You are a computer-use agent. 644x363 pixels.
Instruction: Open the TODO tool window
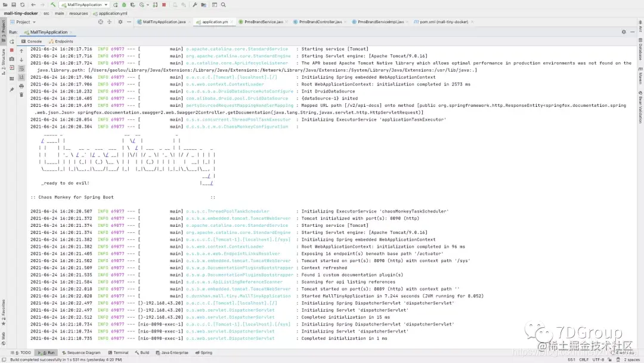coord(21,353)
